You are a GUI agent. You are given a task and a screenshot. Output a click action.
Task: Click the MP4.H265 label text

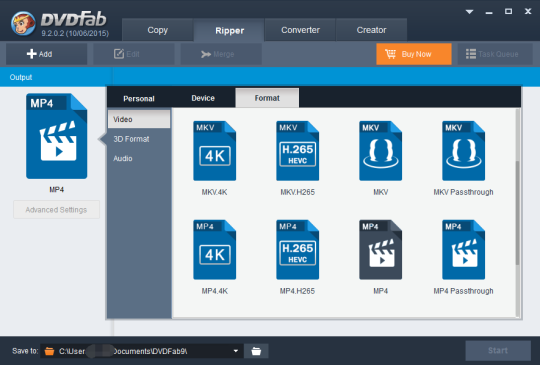click(297, 291)
